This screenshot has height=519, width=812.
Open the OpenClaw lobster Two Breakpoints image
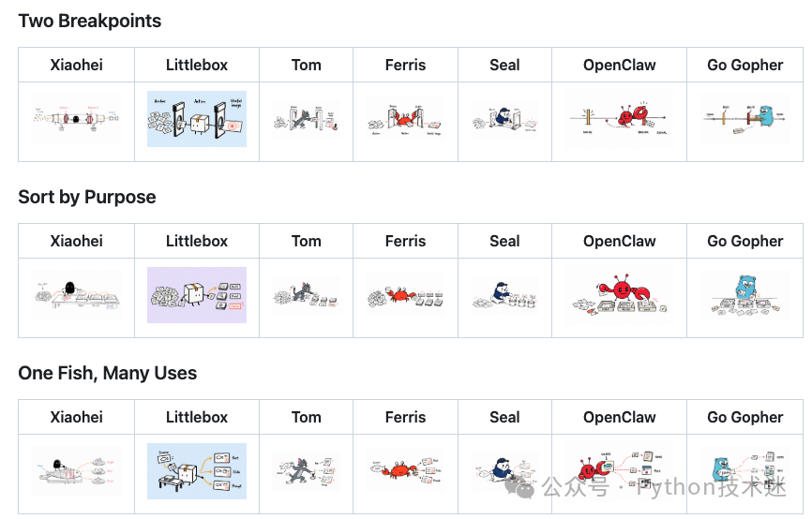pos(620,119)
